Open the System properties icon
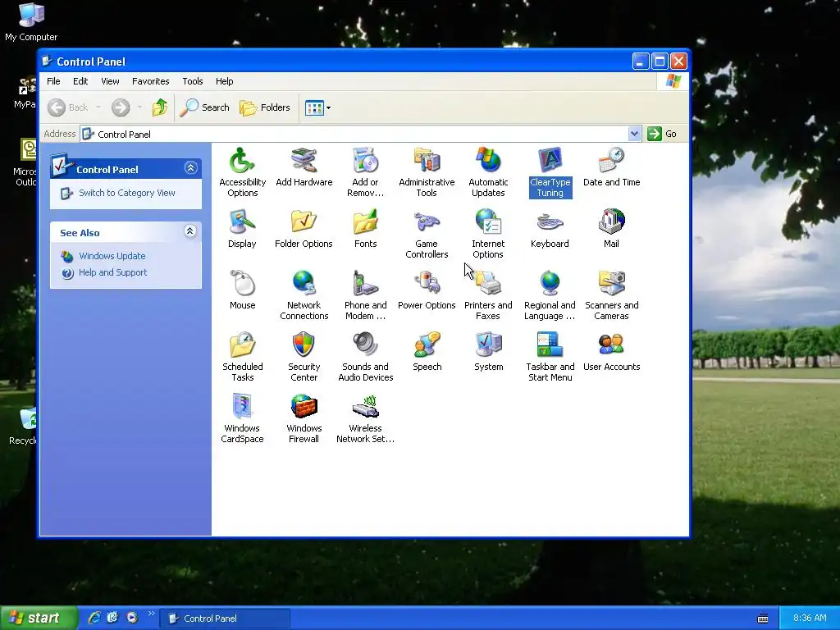Image resolution: width=840 pixels, height=630 pixels. pos(488,351)
